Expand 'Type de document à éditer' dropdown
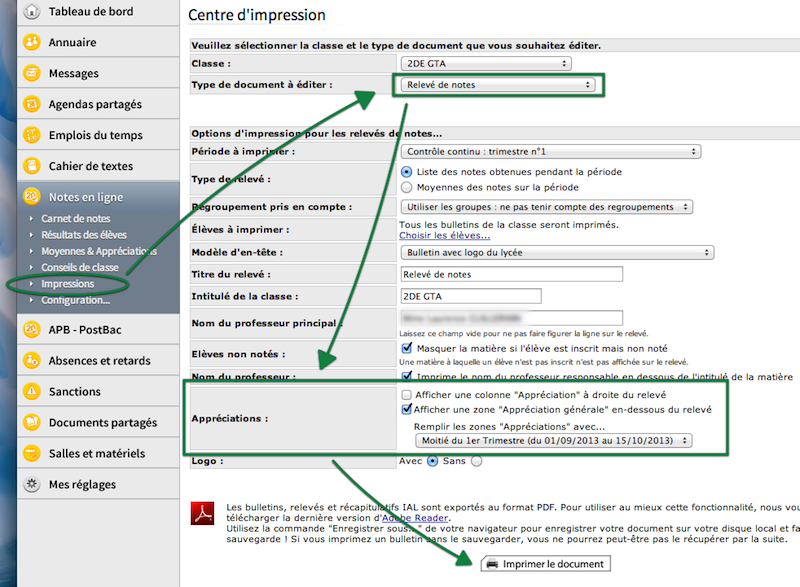The image size is (800, 587). coord(496,85)
